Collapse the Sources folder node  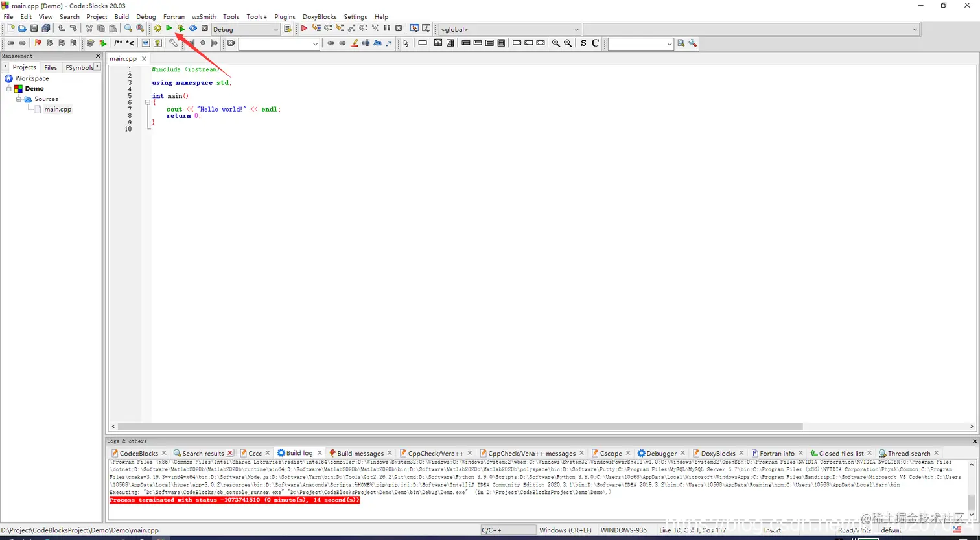click(x=19, y=99)
